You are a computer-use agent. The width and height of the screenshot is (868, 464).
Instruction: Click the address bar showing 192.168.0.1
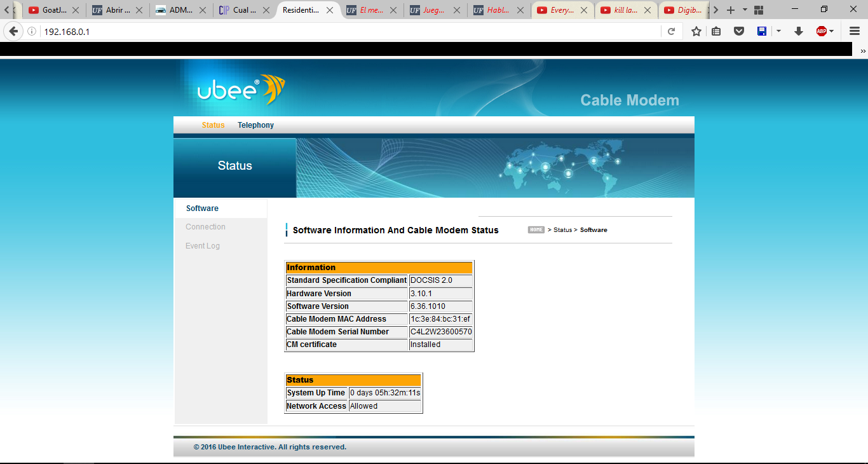coord(349,31)
